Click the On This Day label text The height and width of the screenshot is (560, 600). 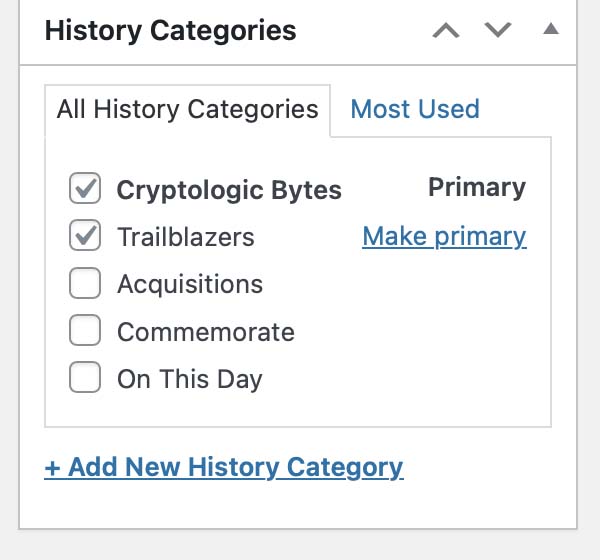click(x=190, y=380)
